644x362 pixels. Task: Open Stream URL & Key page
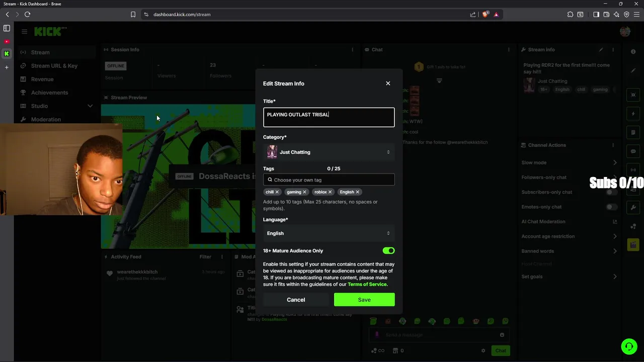(55, 66)
